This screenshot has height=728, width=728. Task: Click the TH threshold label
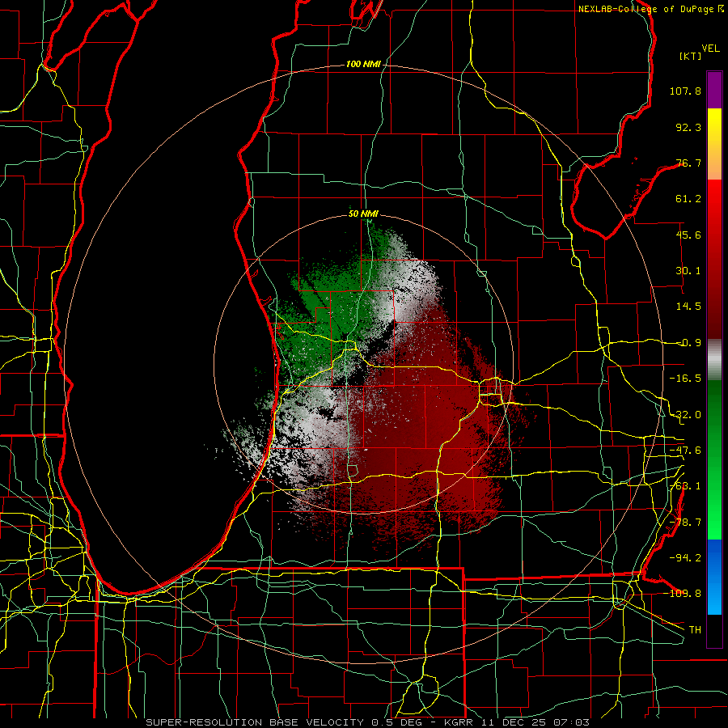pos(695,630)
